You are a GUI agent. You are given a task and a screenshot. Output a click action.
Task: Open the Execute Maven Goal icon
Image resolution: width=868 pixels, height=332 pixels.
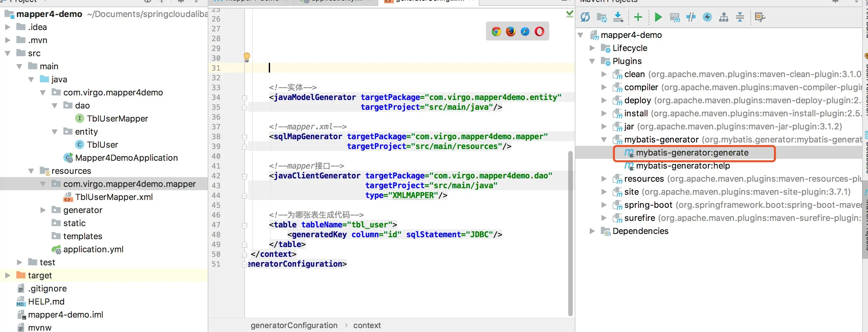(675, 17)
